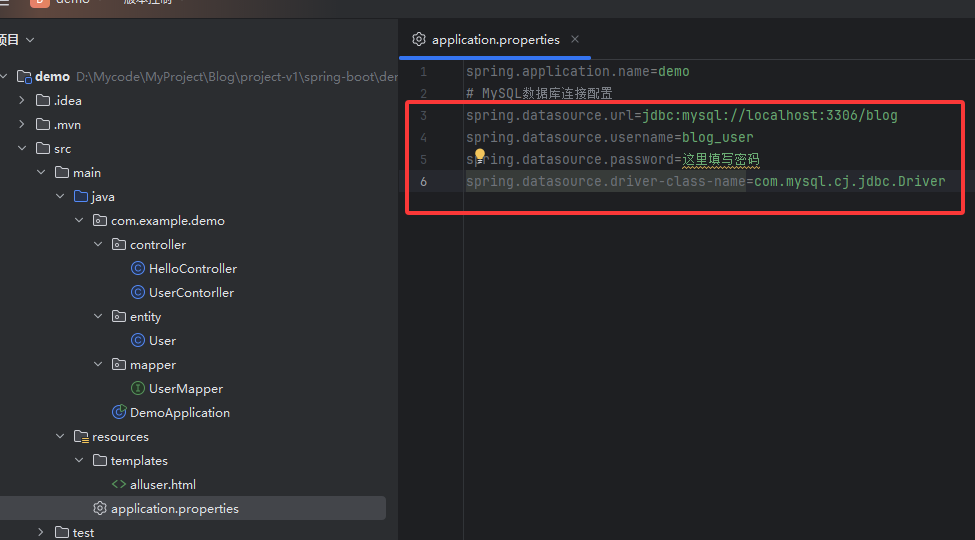Screen dimensions: 975x540
Task: Click line 5 password value in editor
Action: [721, 160]
